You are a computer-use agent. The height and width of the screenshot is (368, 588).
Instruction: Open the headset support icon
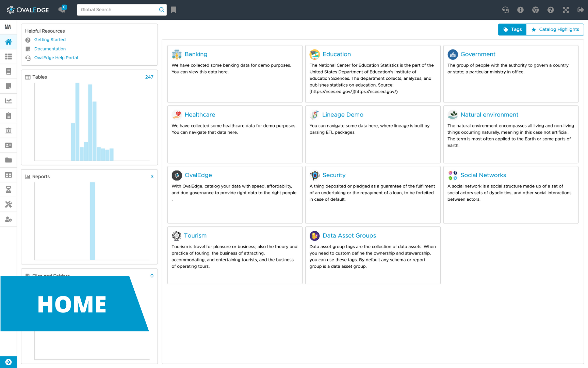click(x=505, y=10)
